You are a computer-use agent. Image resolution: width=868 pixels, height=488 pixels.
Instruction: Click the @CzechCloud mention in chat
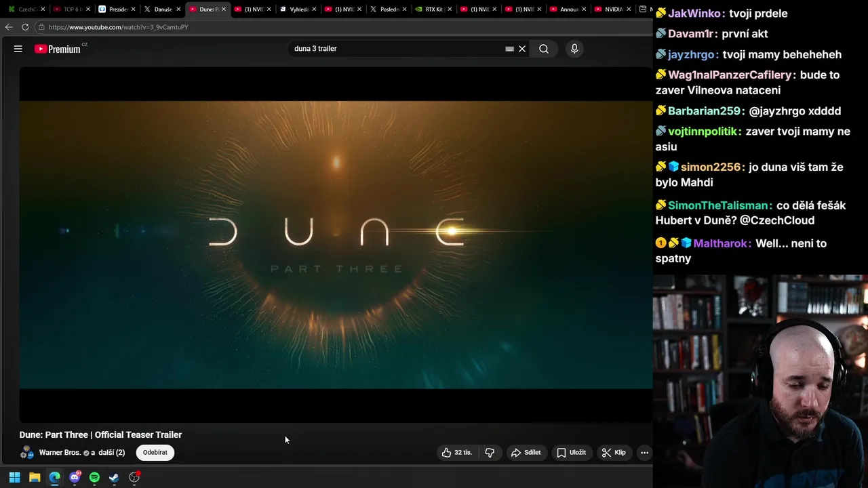[778, 220]
